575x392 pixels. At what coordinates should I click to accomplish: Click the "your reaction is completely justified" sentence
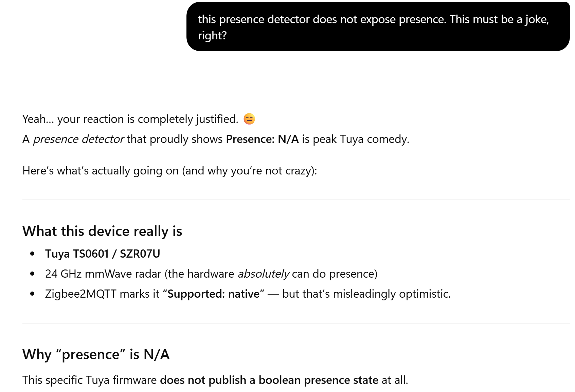pos(147,119)
